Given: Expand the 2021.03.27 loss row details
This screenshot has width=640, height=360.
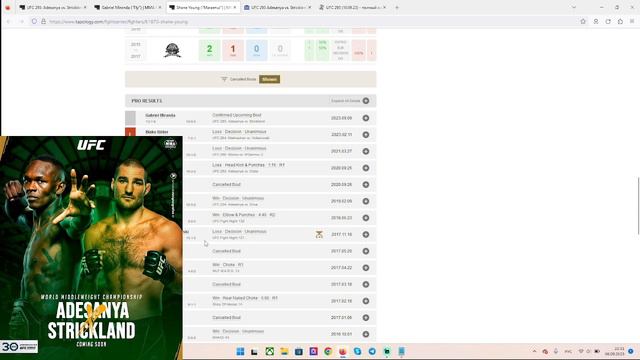Looking at the screenshot, I should (x=366, y=151).
